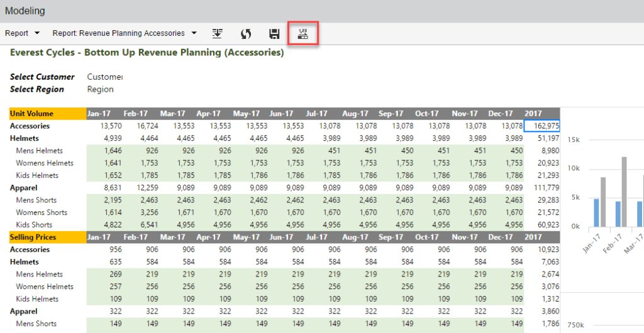Screen dimensions: 644x333
Task: Select Kids Shorts Feb-17 cell 6,541
Action: coord(141,225)
